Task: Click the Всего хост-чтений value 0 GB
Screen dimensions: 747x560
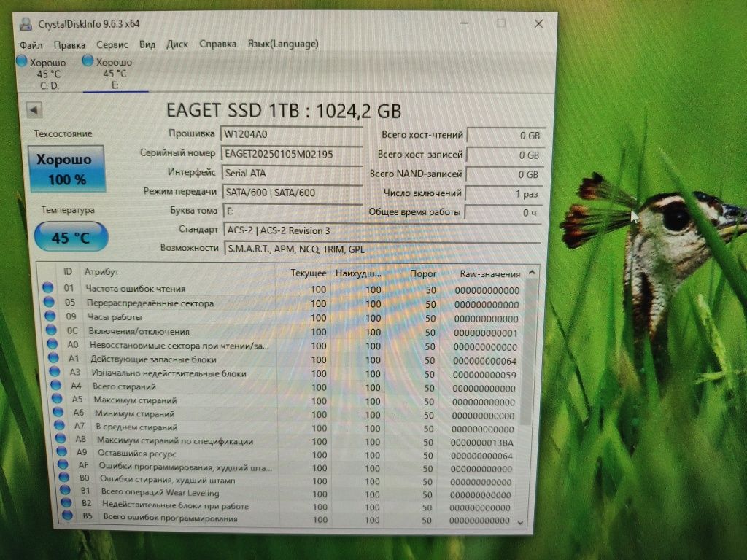Action: click(x=506, y=136)
